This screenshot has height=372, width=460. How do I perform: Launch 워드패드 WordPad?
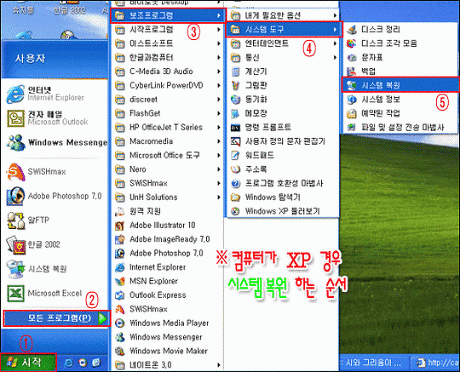point(283,155)
